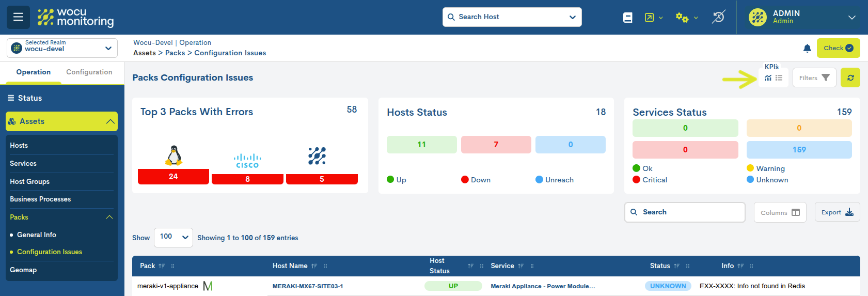Click the admin avatar icon
The image size is (868, 296).
pyautogui.click(x=757, y=17)
